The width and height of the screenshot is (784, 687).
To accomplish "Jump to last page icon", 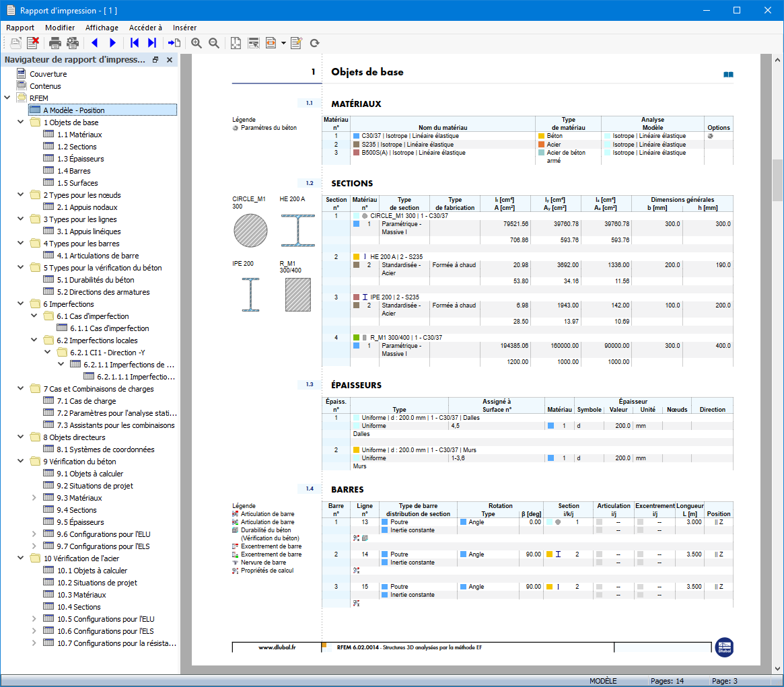I will (x=152, y=43).
